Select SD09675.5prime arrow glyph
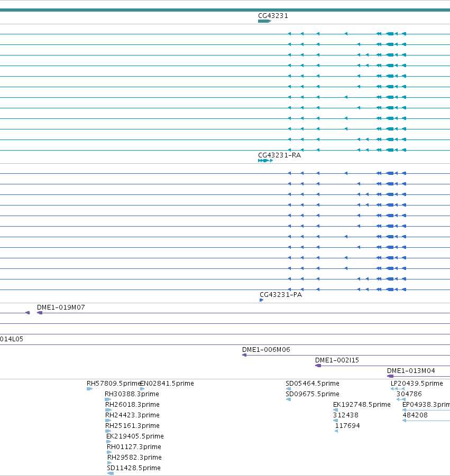The width and height of the screenshot is (450, 476). (288, 399)
